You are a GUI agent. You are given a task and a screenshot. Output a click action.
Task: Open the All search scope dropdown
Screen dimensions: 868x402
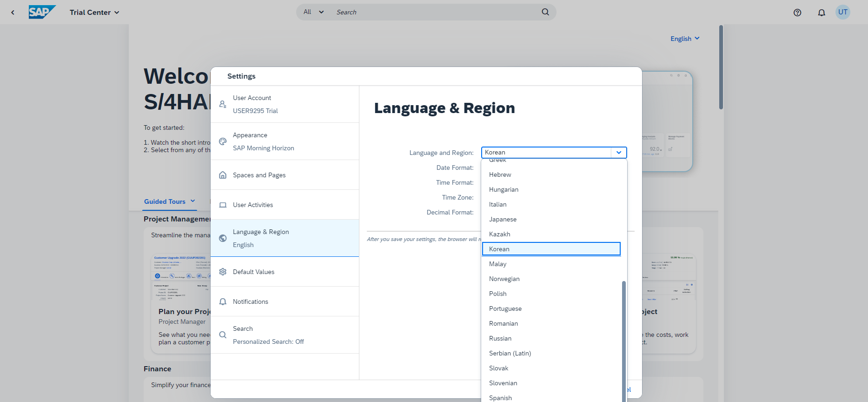(x=314, y=12)
